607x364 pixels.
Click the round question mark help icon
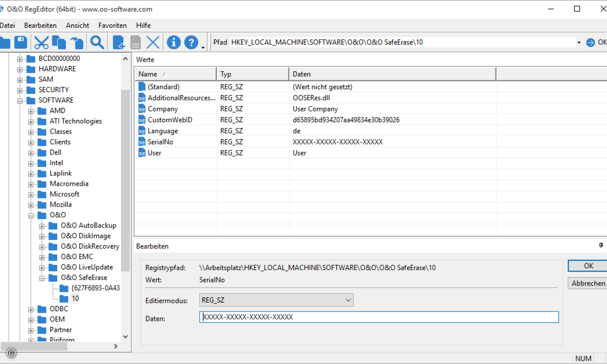tap(191, 42)
